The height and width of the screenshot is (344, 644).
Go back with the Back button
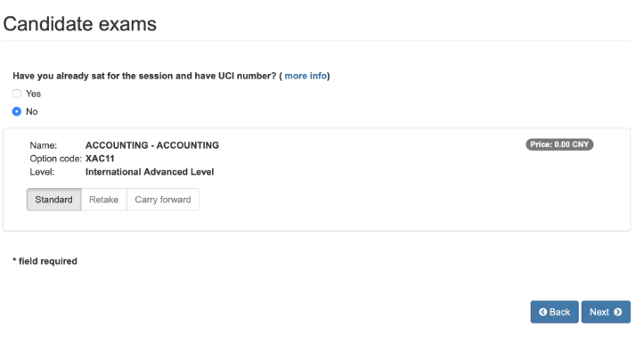tap(554, 312)
